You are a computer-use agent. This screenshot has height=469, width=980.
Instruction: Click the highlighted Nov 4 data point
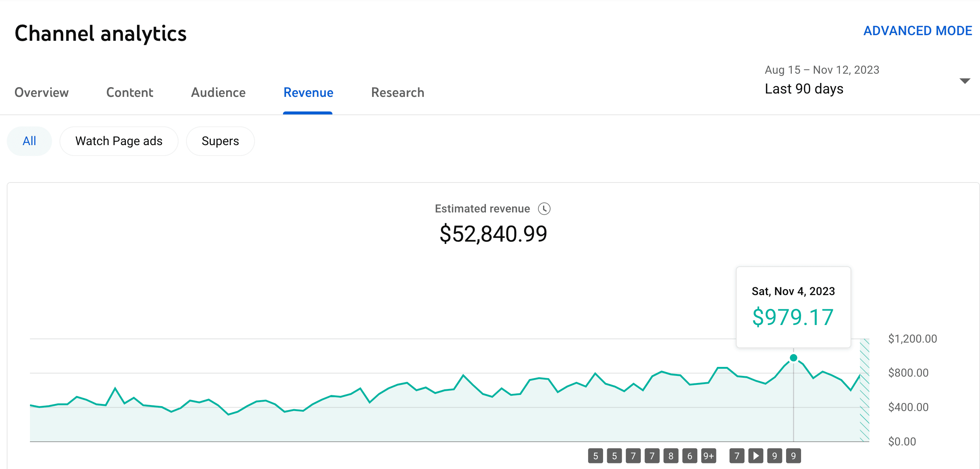[793, 358]
